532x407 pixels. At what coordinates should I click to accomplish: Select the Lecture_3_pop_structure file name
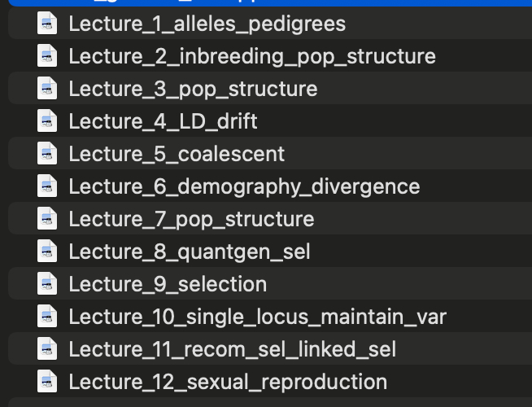click(x=193, y=89)
